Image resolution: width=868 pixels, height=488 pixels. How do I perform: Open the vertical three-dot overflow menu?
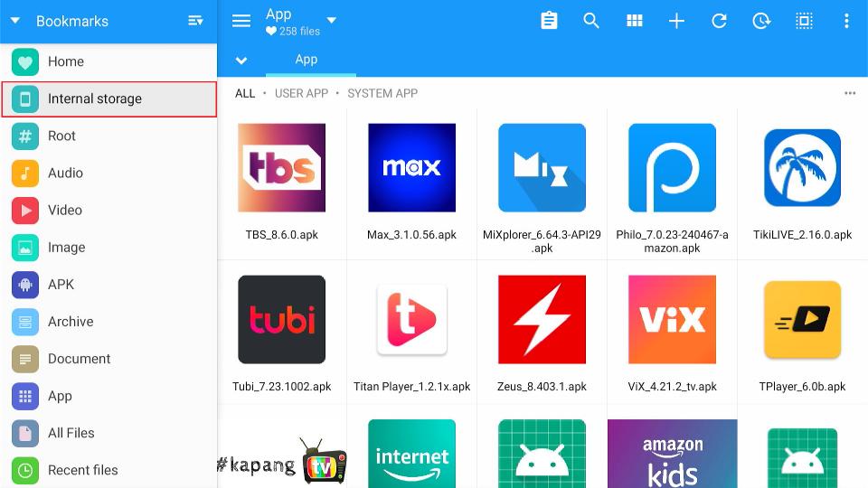coord(846,21)
